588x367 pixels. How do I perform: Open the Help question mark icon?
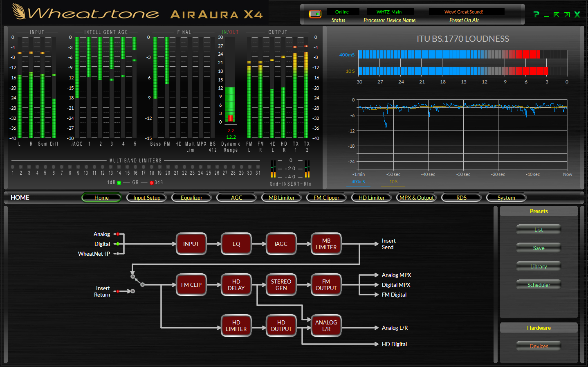tap(536, 14)
